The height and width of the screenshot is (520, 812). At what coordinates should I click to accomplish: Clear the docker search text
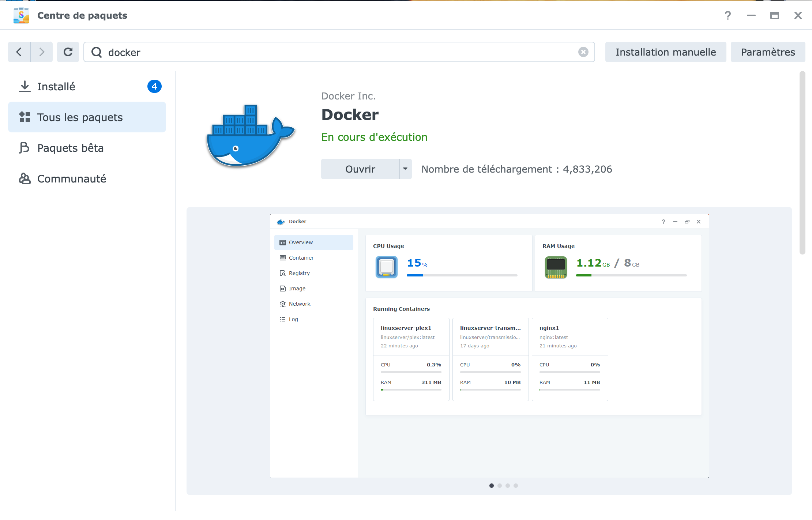tap(583, 52)
